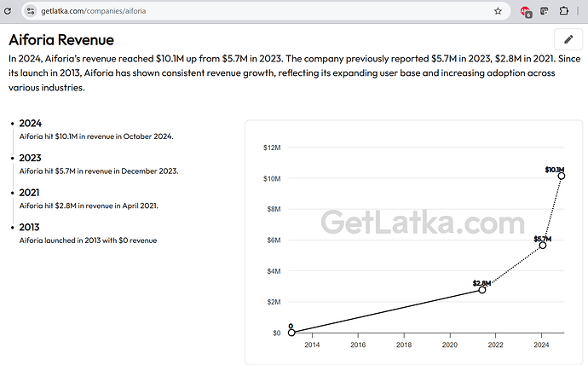Click the 2013 zero revenue data point

coord(291,333)
